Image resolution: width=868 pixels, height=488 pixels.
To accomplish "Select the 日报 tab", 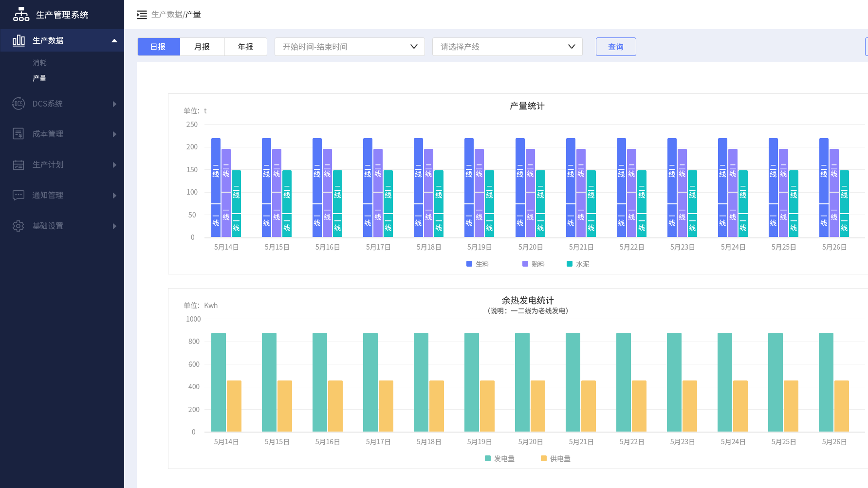I will pyautogui.click(x=159, y=47).
